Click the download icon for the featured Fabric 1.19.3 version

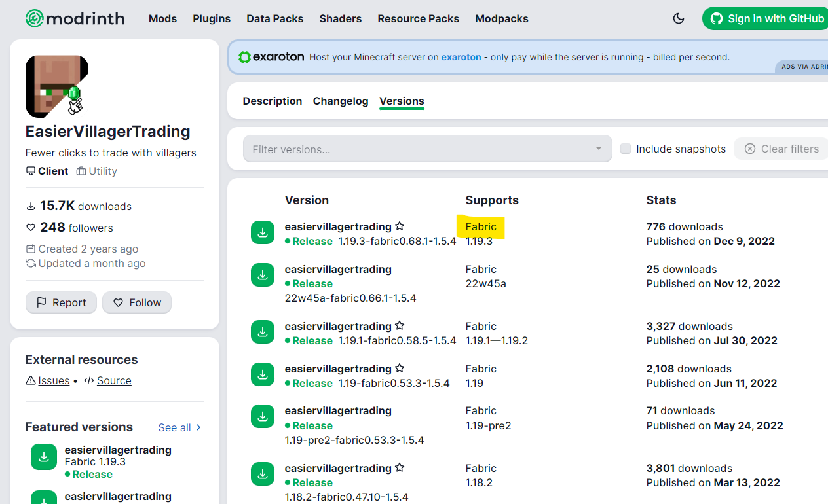tap(43, 457)
